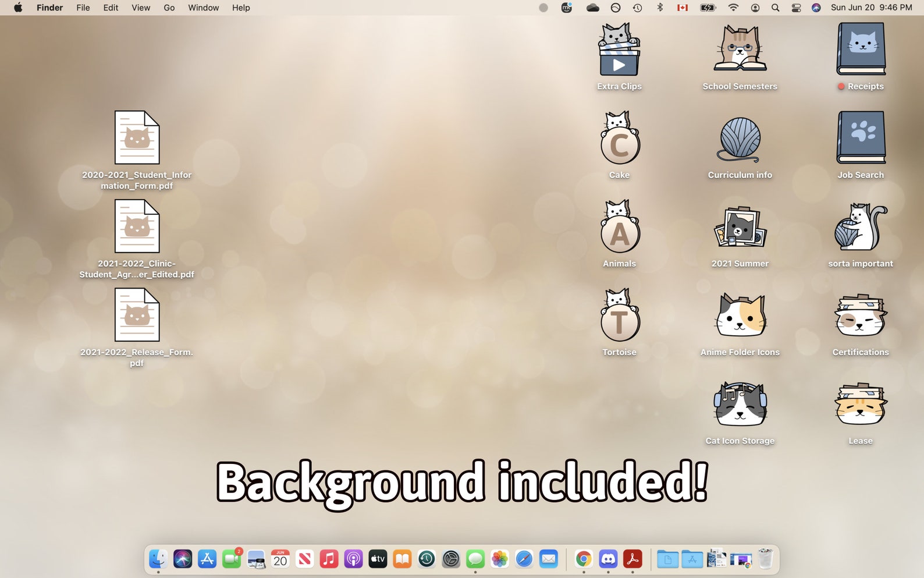Viewport: 924px width, 578px height.
Task: Open the App Store in the Dock
Action: click(207, 559)
